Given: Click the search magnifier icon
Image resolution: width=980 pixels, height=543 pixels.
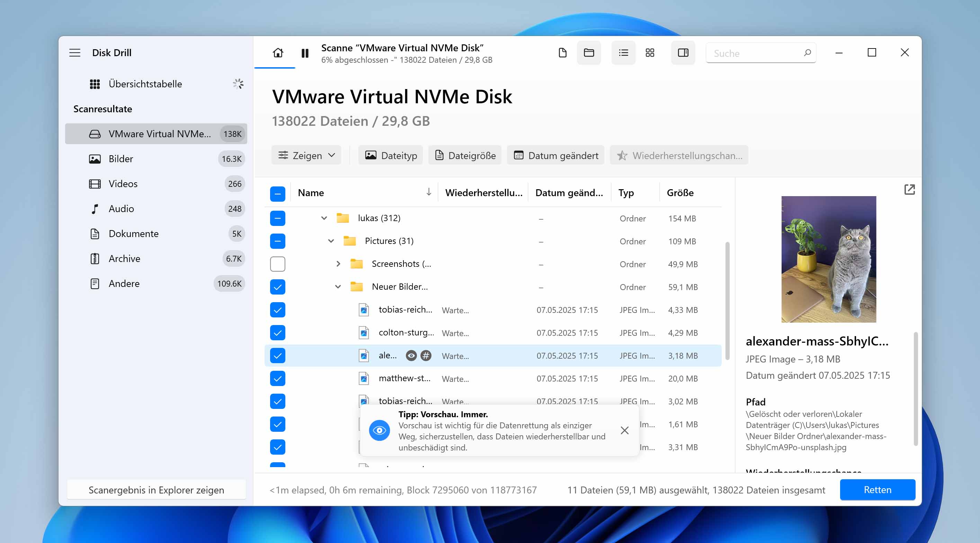Looking at the screenshot, I should [807, 53].
